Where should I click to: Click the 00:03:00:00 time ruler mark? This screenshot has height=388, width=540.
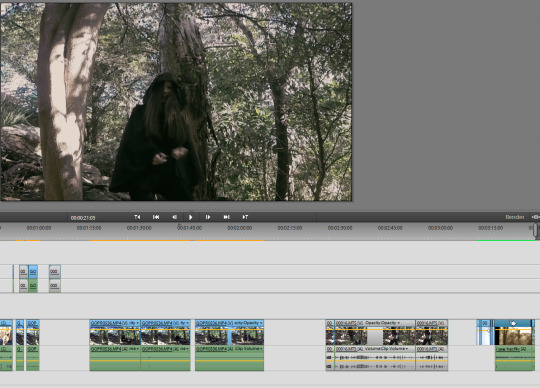[440, 228]
